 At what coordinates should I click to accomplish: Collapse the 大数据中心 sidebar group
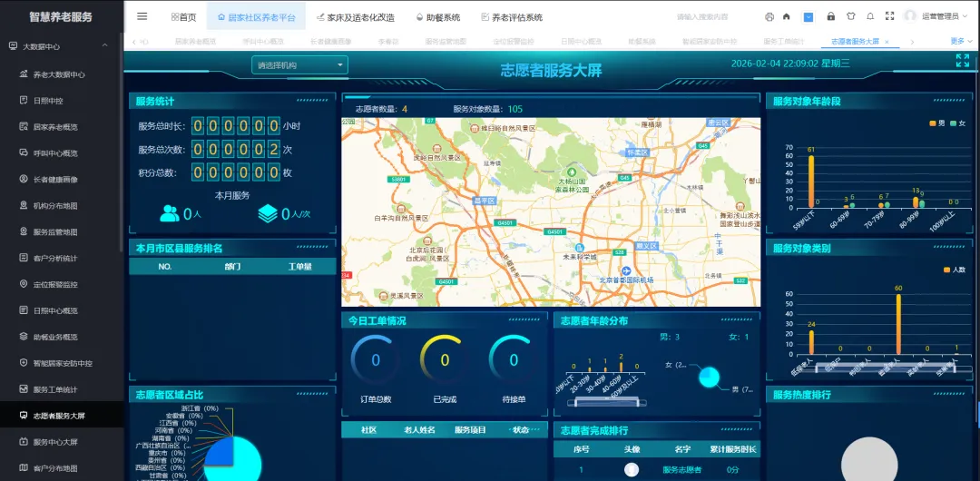(x=62, y=46)
